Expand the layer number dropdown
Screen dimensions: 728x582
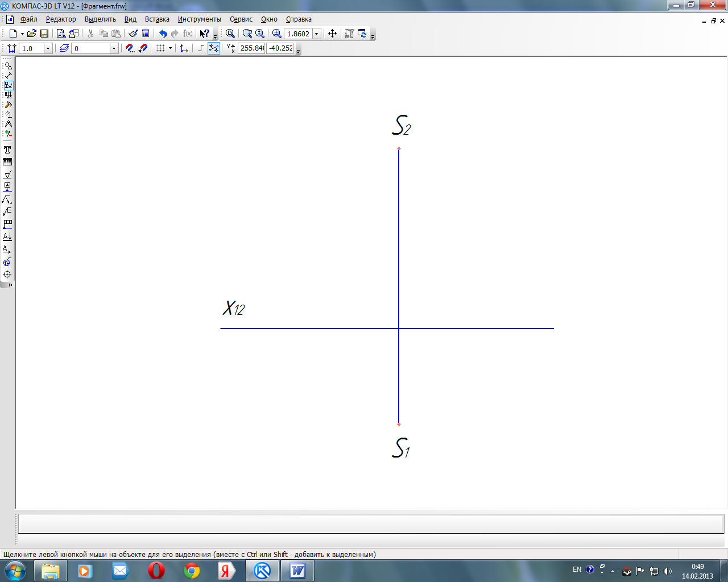pyautogui.click(x=114, y=48)
